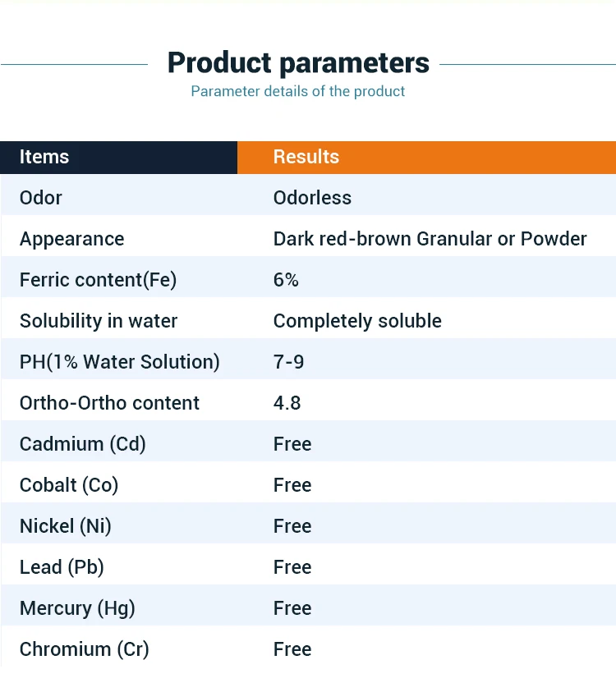Select the "Chromium (Cr)" row label
616x692 pixels.
click(x=85, y=649)
